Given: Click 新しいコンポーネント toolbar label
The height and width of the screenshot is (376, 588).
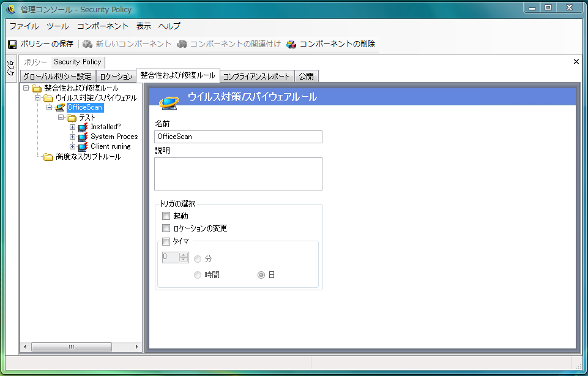Looking at the screenshot, I should [133, 44].
